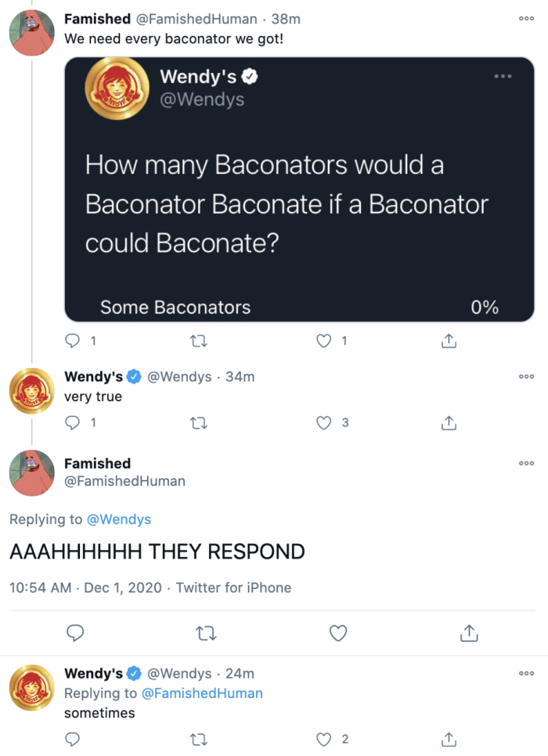The height and width of the screenshot is (756, 548).
Task: Open the @FamishedHuman mention link
Action: [202, 693]
